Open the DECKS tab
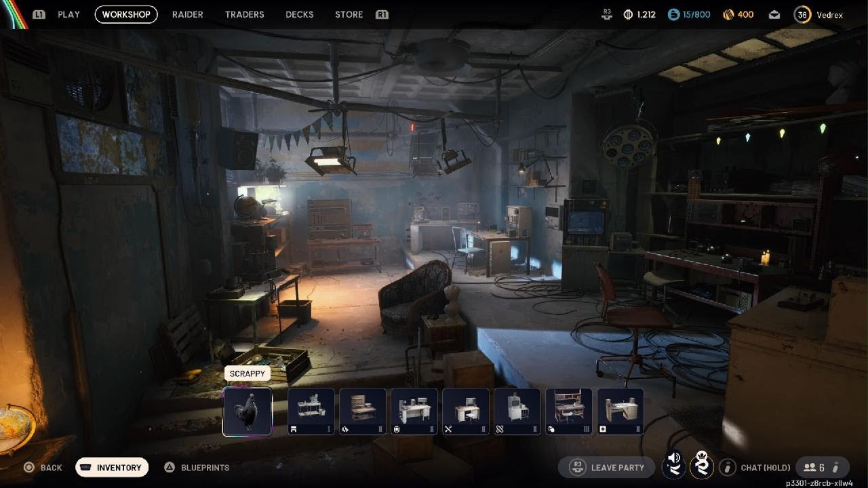Image resolution: width=868 pixels, height=488 pixels. coord(299,14)
